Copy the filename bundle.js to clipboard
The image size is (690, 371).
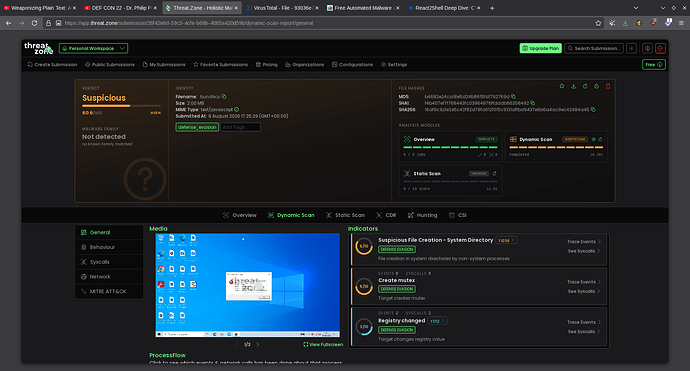224,96
